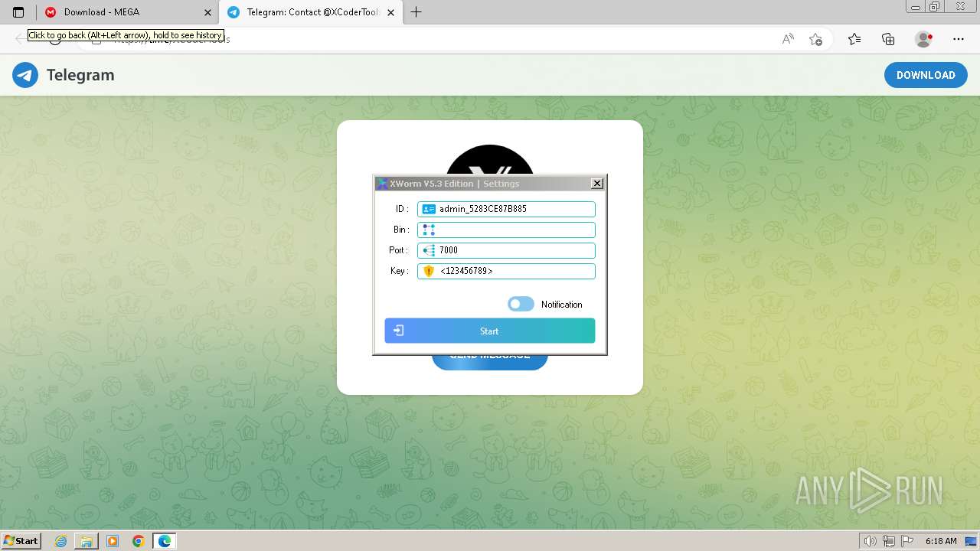980x551 pixels.
Task: Click the Action Center flag icon in the tray
Action: click(x=906, y=541)
